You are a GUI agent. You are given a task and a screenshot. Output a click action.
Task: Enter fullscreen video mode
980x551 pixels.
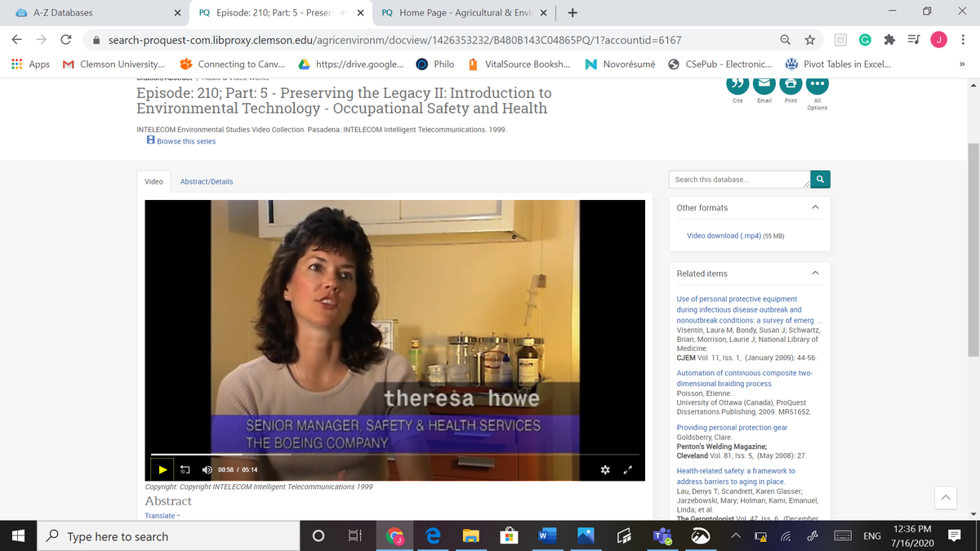pyautogui.click(x=628, y=469)
